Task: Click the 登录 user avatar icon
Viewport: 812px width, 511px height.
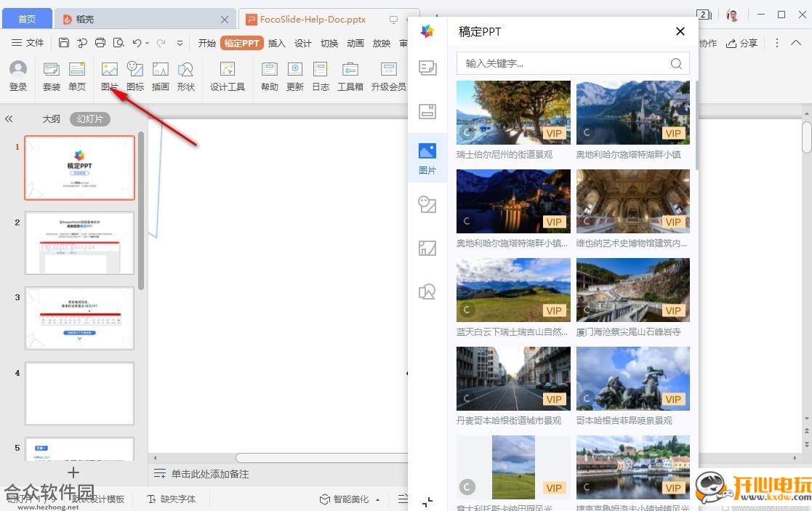Action: [18, 69]
